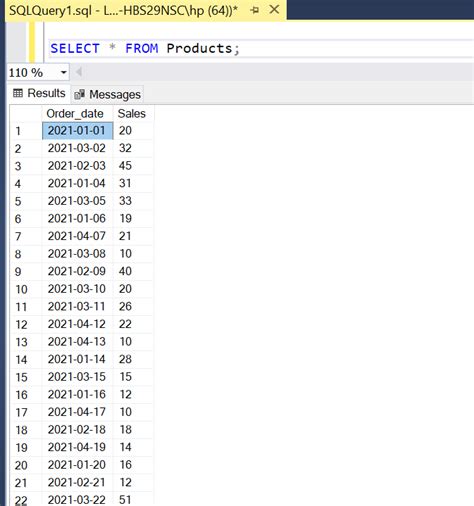This screenshot has height=506, width=474.
Task: Select the Sales value 40
Action: (133, 271)
